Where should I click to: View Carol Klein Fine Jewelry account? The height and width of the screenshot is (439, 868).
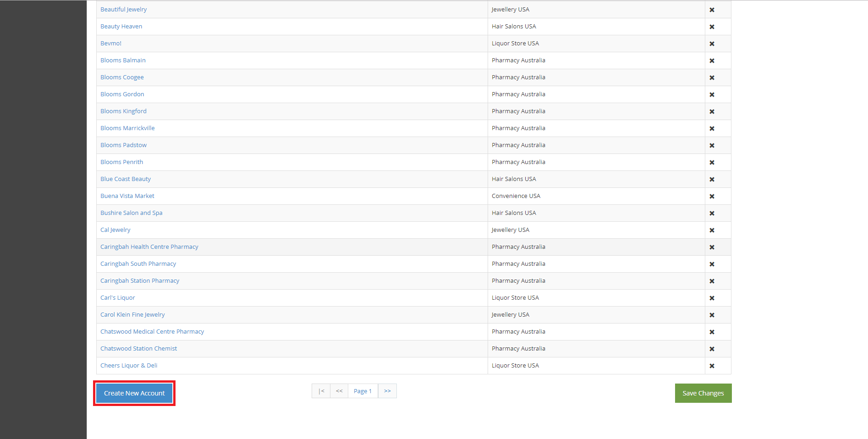click(132, 314)
